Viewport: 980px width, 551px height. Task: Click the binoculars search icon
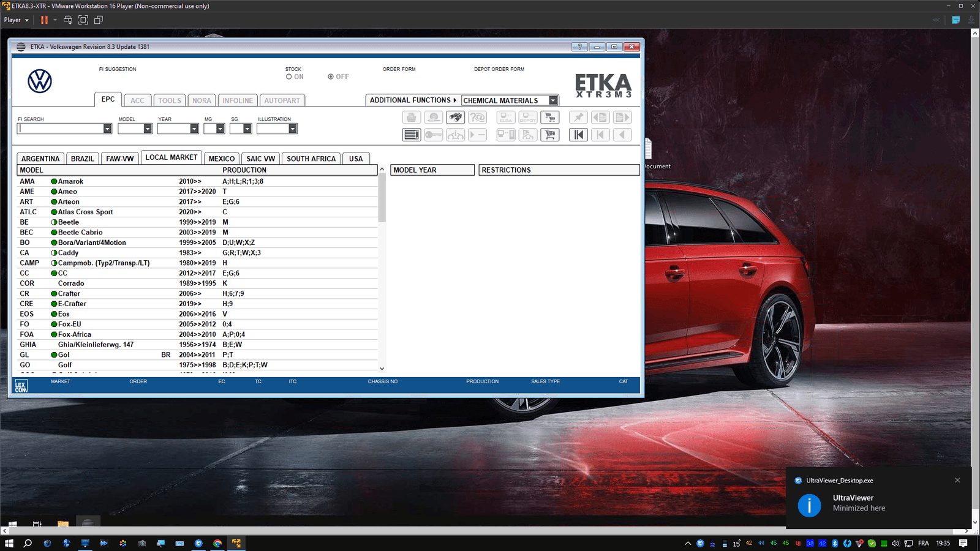[455, 118]
